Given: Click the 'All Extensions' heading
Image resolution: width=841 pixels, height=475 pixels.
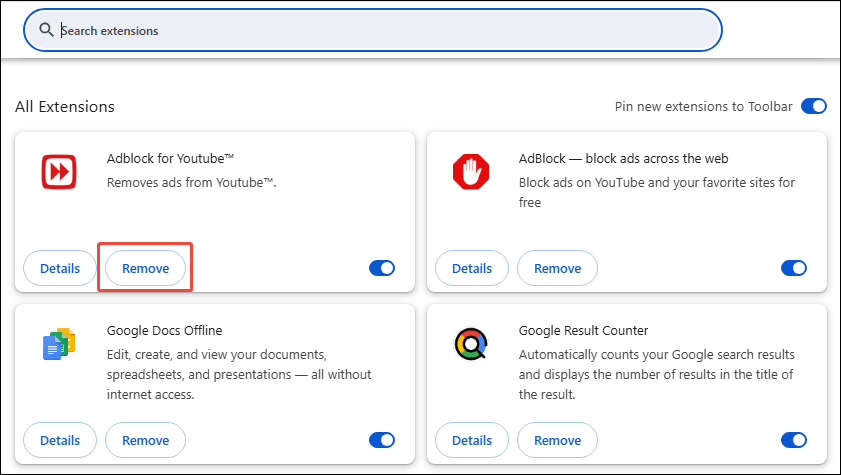Looking at the screenshot, I should pyautogui.click(x=65, y=107).
